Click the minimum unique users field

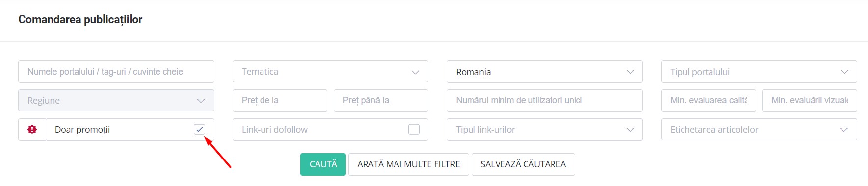pyautogui.click(x=545, y=101)
